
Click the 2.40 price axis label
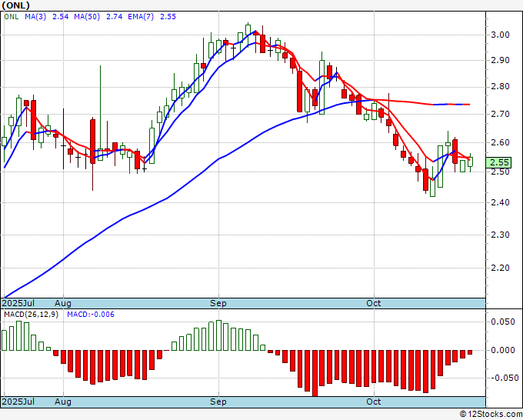tap(500, 202)
